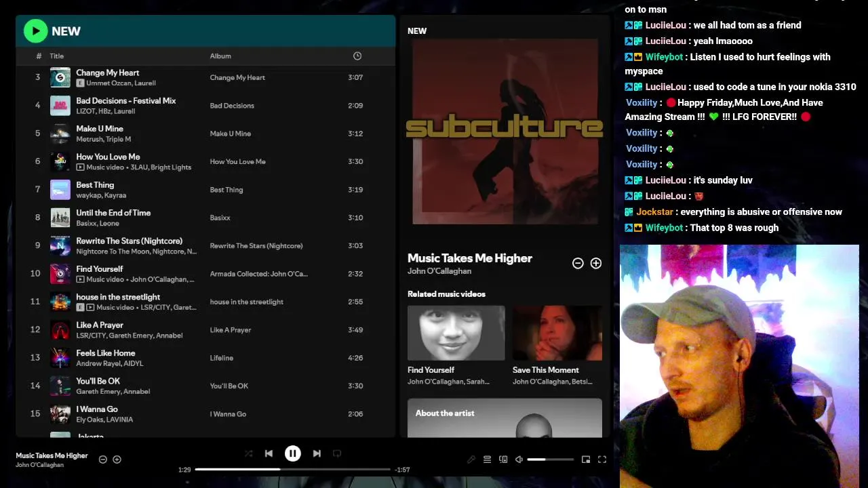
Task: Toggle the remaining time display -1:57
Action: 402,470
